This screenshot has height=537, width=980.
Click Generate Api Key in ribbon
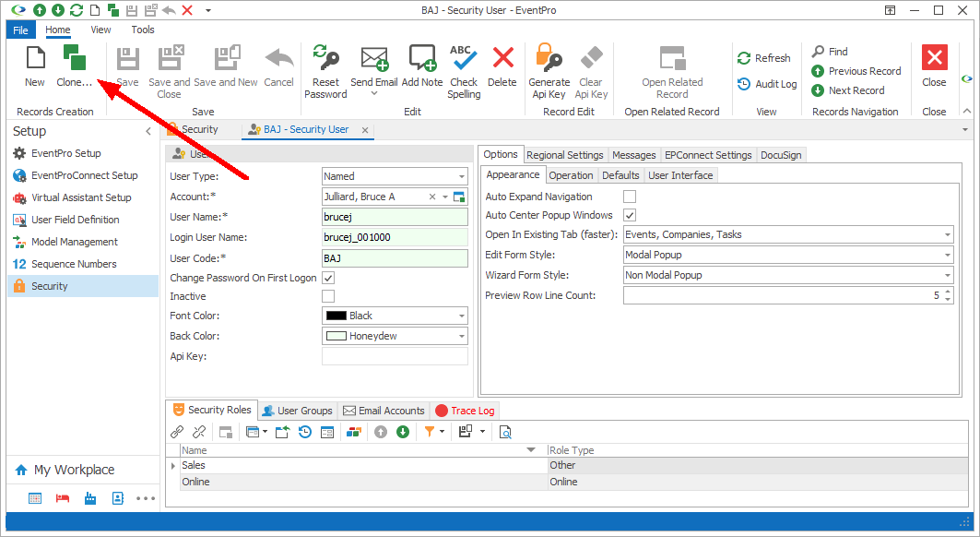(x=549, y=71)
